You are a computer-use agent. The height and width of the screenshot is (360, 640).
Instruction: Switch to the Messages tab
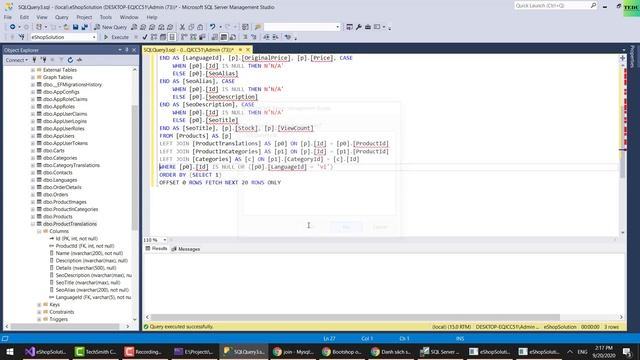coord(186,249)
